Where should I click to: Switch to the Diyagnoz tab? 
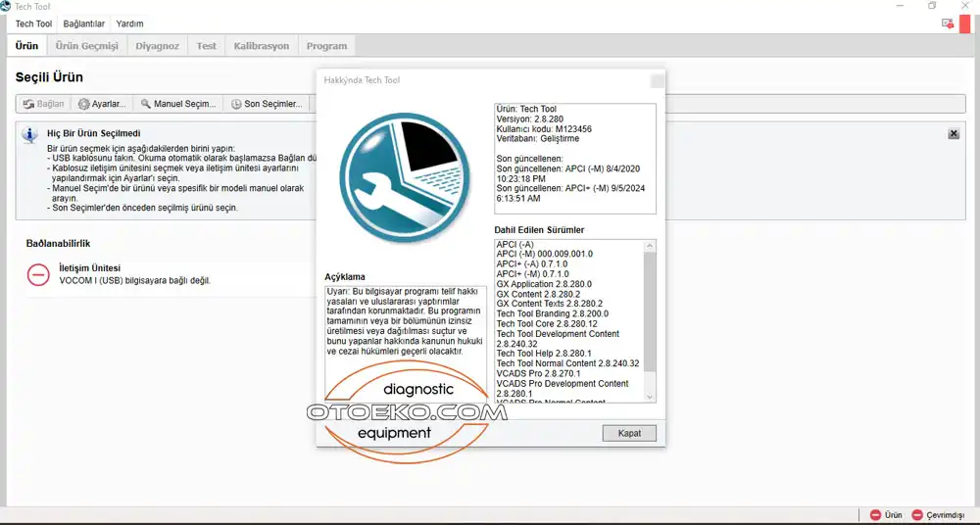pyautogui.click(x=157, y=46)
